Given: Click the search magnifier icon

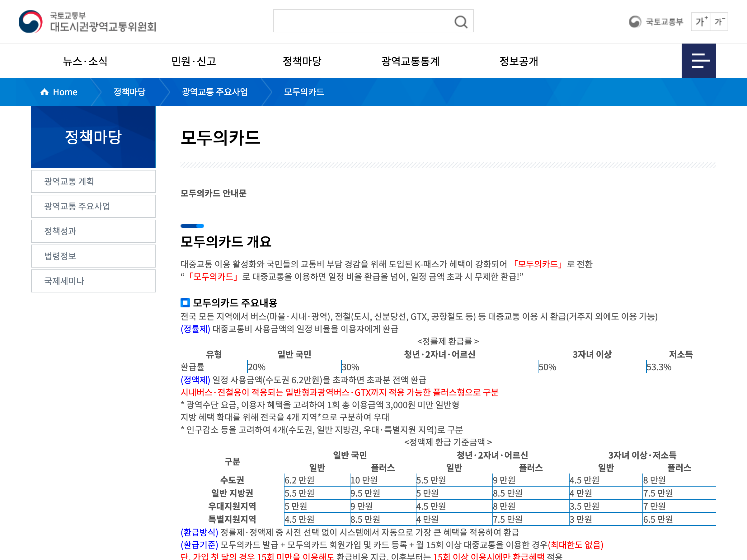Looking at the screenshot, I should 461,21.
